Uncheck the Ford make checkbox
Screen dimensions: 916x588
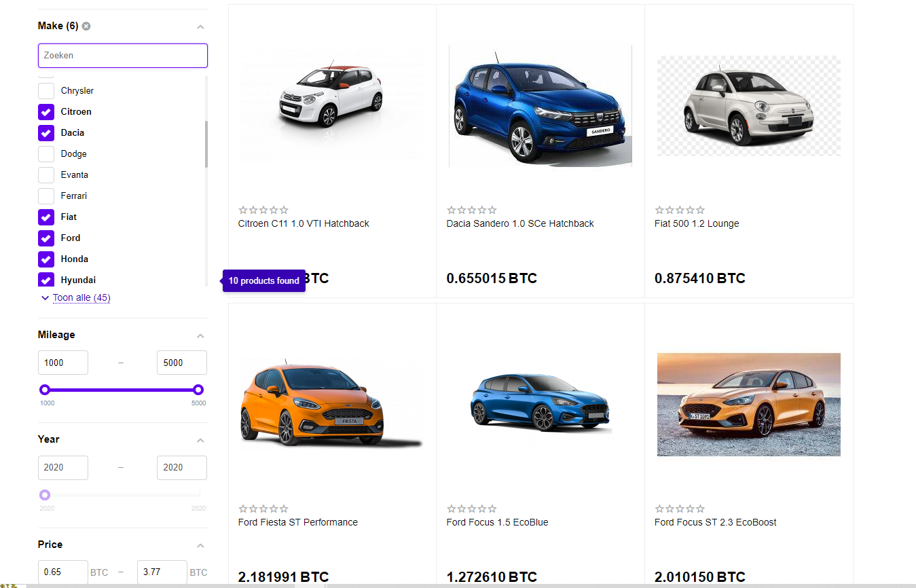click(46, 238)
